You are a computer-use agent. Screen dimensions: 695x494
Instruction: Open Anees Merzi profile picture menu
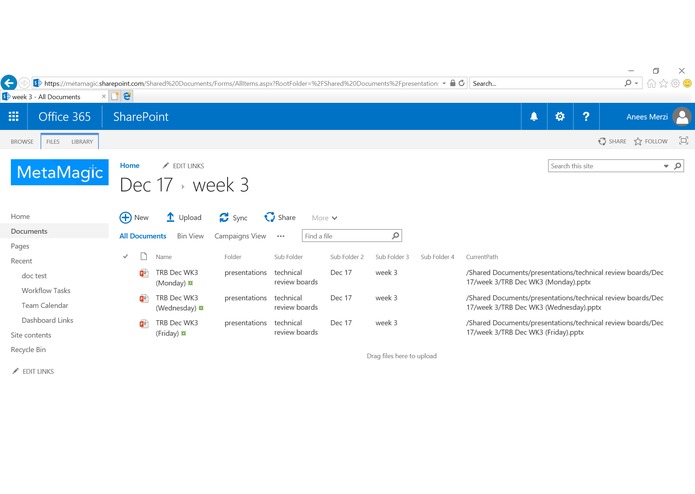click(x=682, y=117)
